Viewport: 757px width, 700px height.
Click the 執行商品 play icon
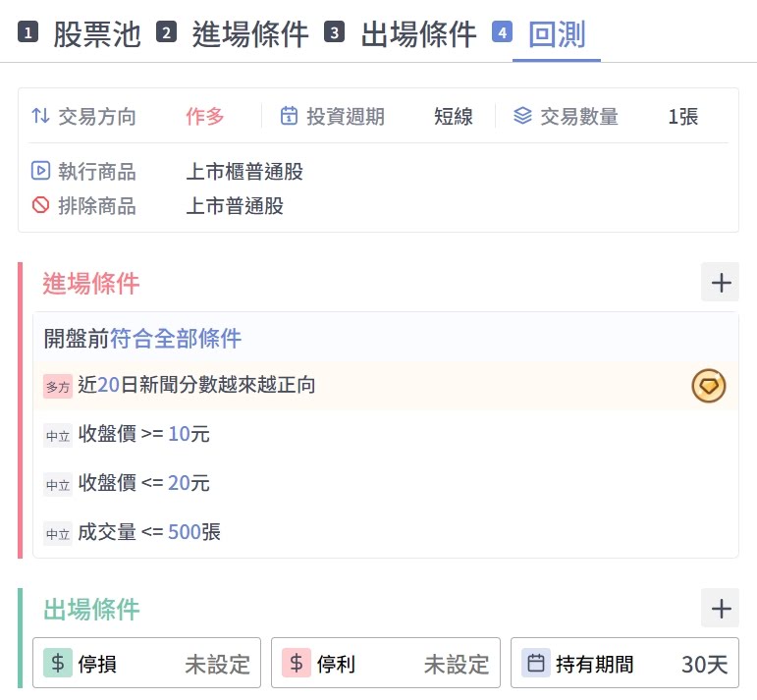[x=40, y=171]
